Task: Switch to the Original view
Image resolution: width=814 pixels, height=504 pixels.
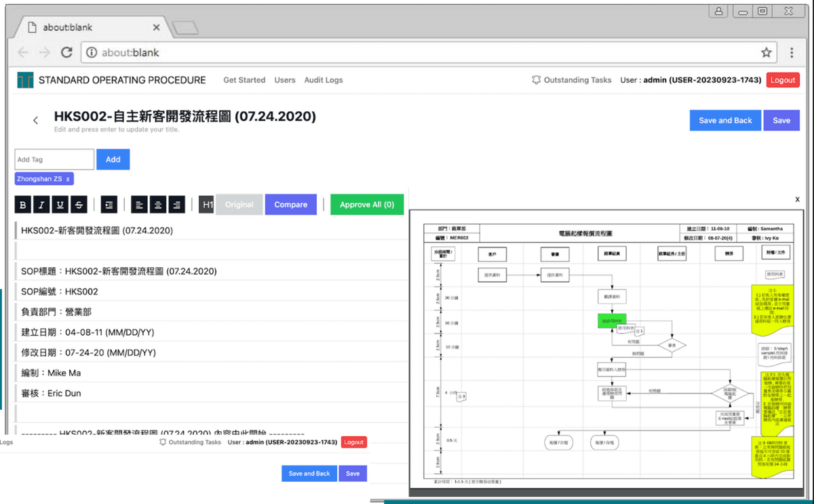Action: [239, 205]
